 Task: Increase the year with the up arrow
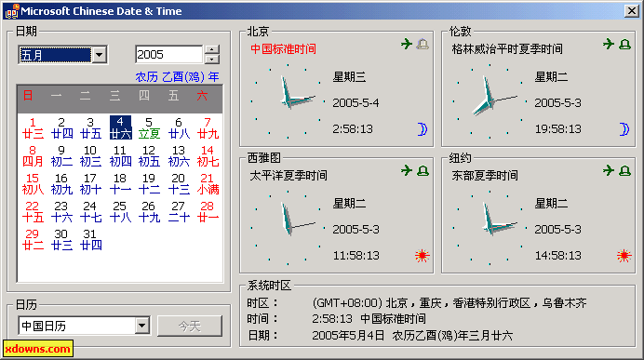pyautogui.click(x=211, y=50)
